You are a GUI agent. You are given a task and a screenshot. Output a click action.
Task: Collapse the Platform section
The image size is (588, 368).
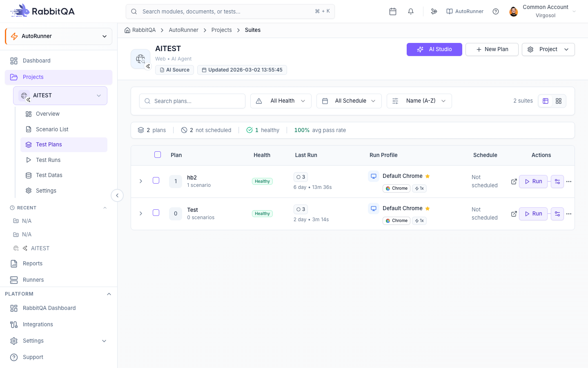[109, 294]
